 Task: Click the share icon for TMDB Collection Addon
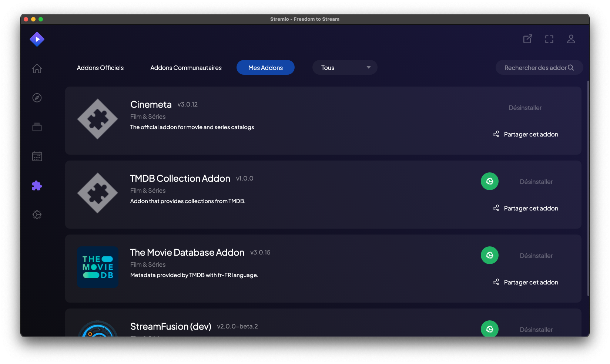[x=496, y=208]
